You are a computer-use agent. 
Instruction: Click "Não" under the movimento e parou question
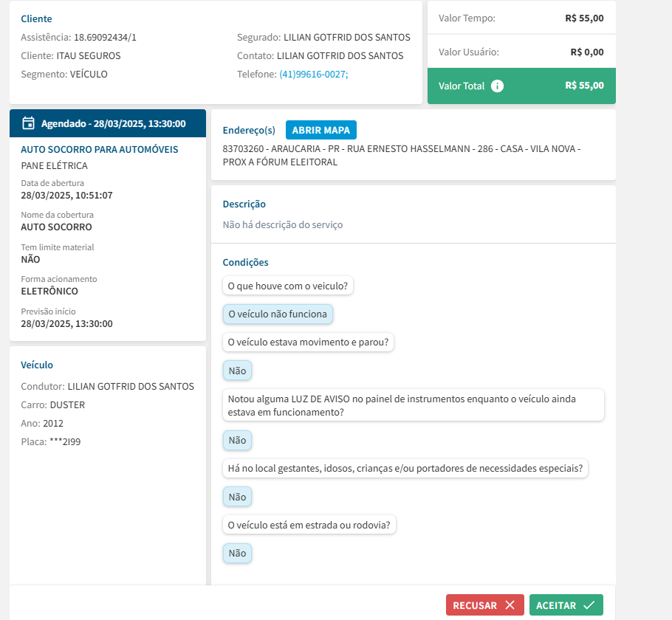click(x=237, y=370)
